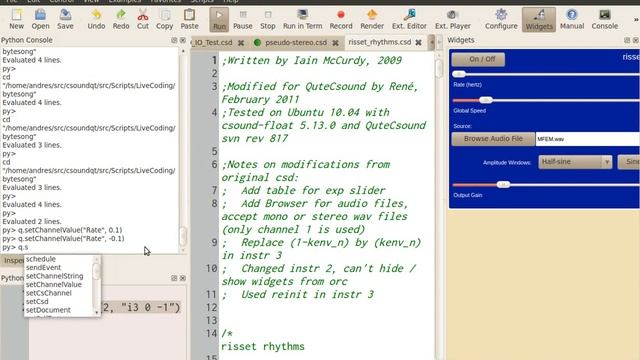The width and height of the screenshot is (640, 360).
Task: Cut the selection with the scissors icon
Action: (143, 19)
